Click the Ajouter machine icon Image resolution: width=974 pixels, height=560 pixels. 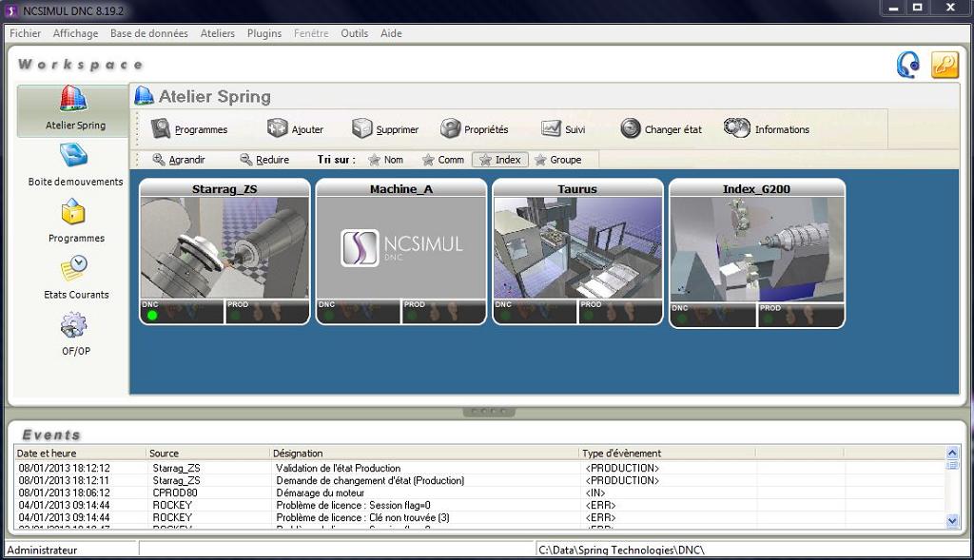click(277, 129)
